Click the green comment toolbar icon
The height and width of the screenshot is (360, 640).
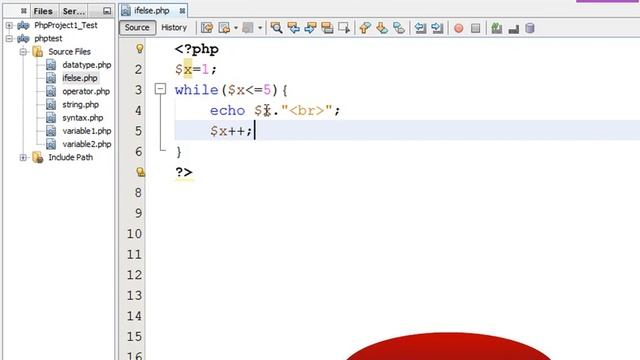click(497, 28)
